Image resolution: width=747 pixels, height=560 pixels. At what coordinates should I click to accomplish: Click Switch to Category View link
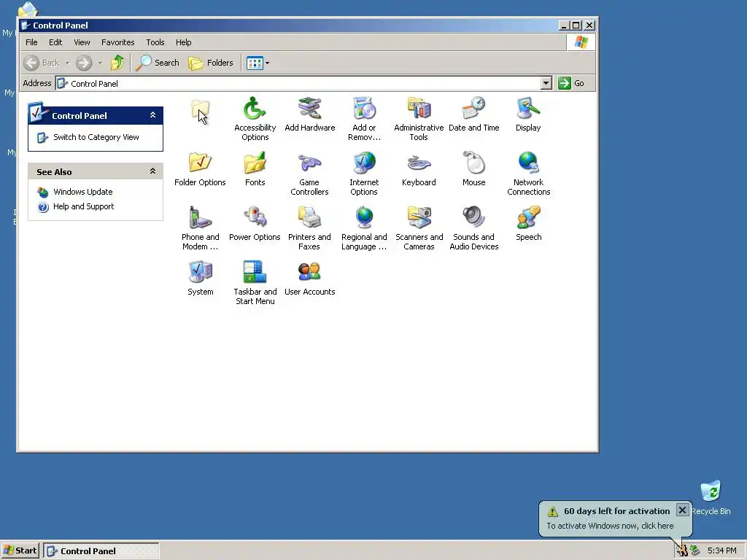coord(96,137)
